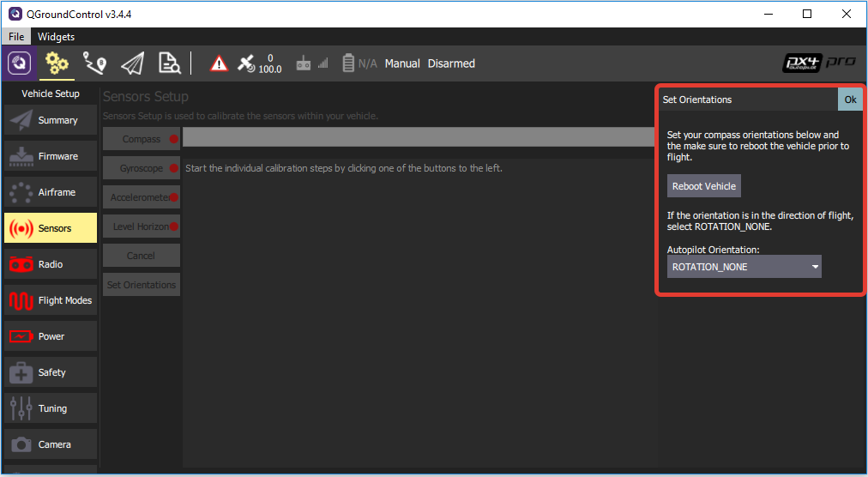
Task: Click the Power battery icon
Action: tap(21, 336)
